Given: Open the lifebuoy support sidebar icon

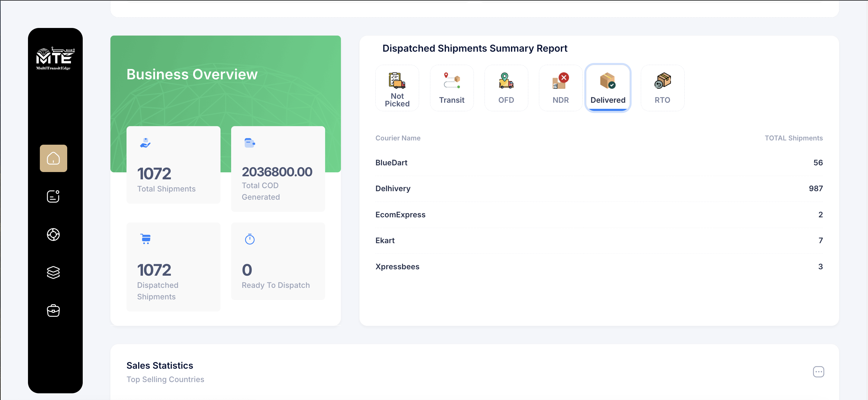Looking at the screenshot, I should coord(53,234).
